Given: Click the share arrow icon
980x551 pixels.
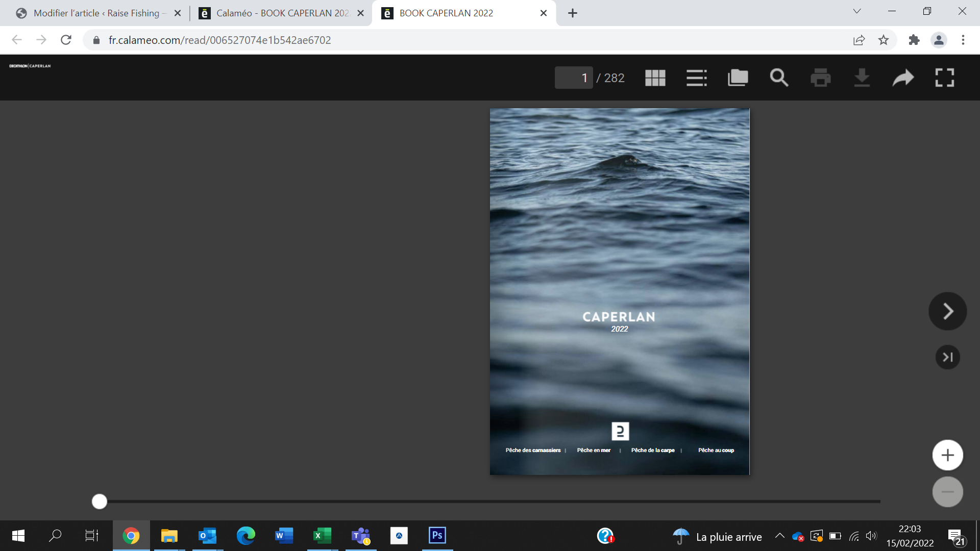Looking at the screenshot, I should [903, 78].
